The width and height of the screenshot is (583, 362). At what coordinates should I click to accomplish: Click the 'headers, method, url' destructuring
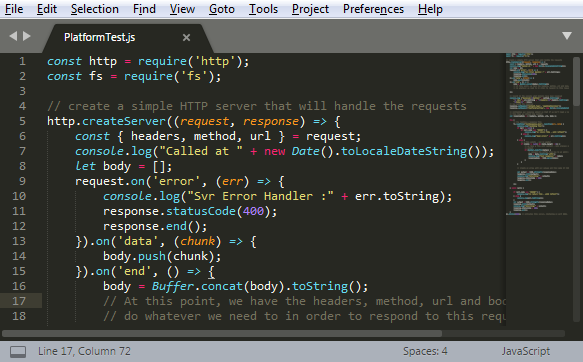coord(201,136)
